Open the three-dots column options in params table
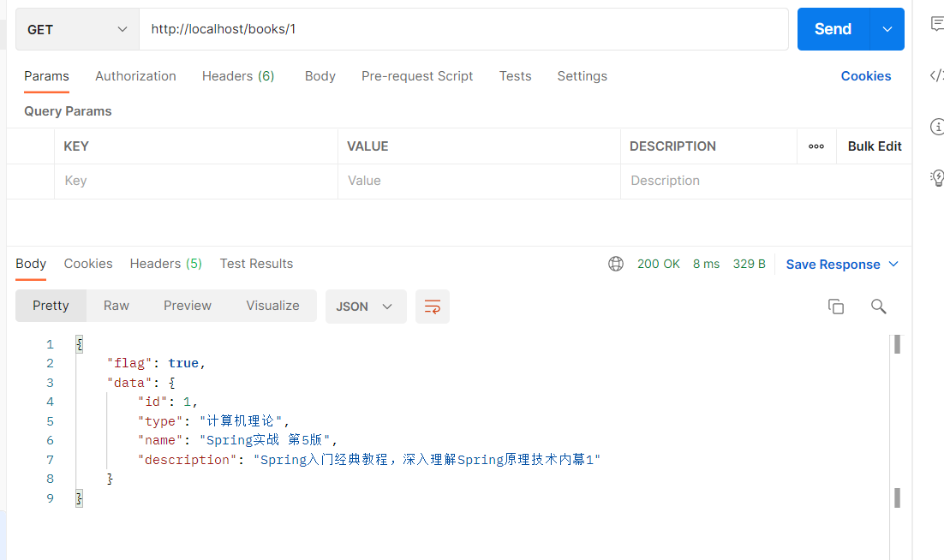944x560 pixels. click(816, 146)
